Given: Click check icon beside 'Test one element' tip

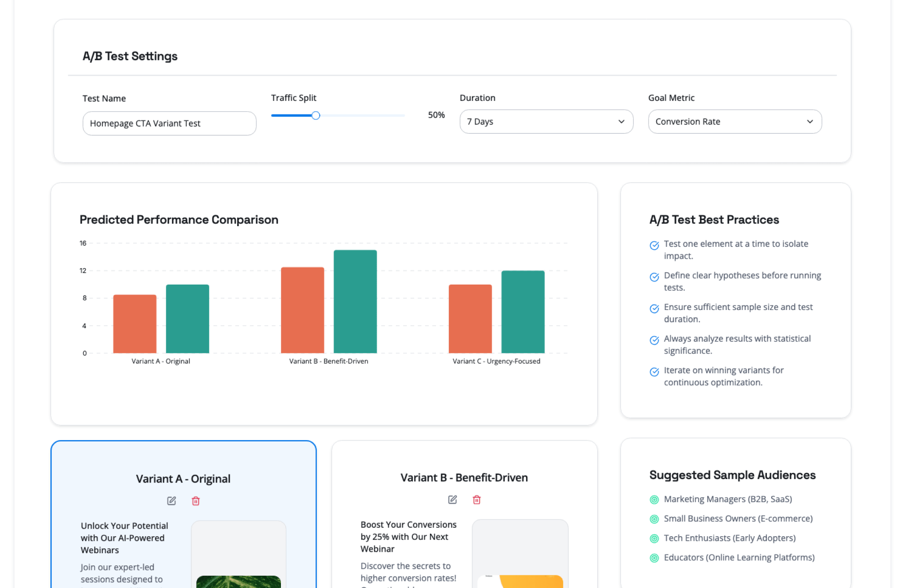Looking at the screenshot, I should click(654, 245).
